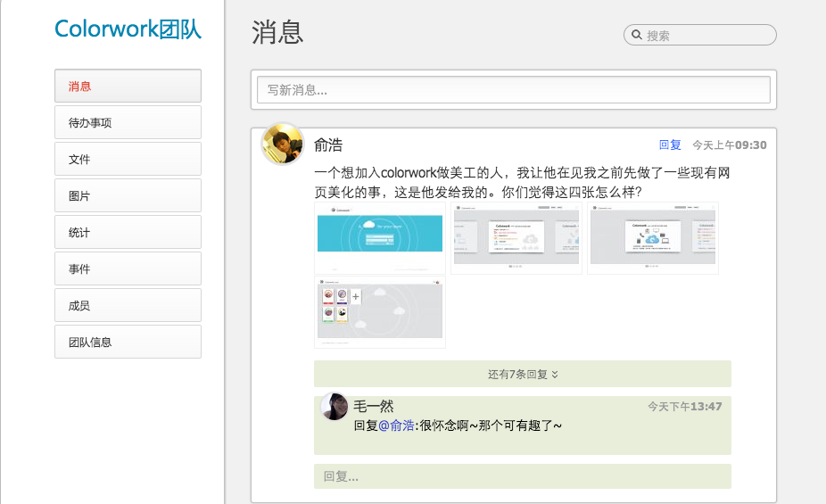Viewport: 826px width, 504px height.
Task: Click the 今天下午13:47 timestamp
Action: (685, 407)
